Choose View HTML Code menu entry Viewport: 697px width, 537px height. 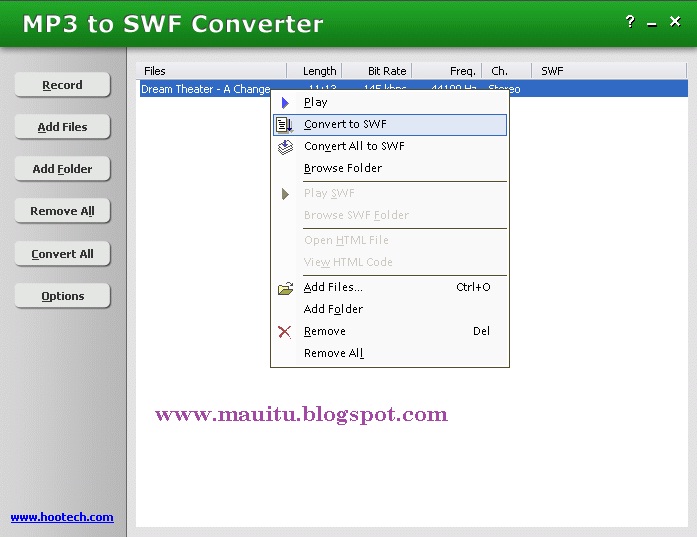389,262
